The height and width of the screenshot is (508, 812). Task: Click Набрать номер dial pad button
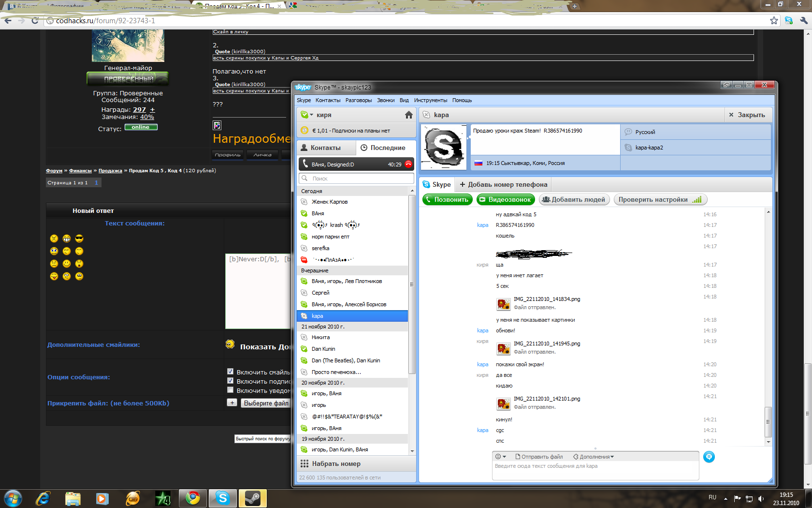(x=356, y=463)
